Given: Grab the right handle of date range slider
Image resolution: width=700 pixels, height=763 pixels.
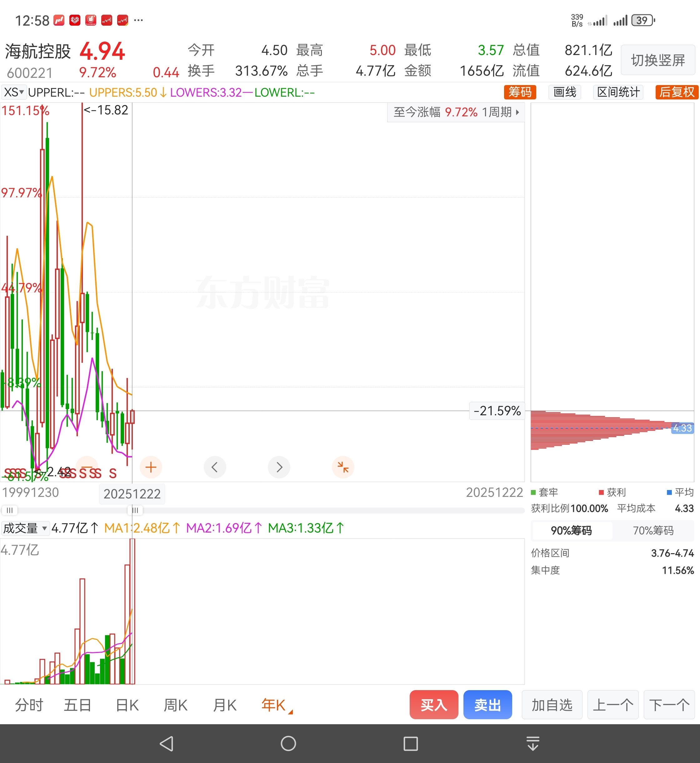Looking at the screenshot, I should (x=135, y=510).
